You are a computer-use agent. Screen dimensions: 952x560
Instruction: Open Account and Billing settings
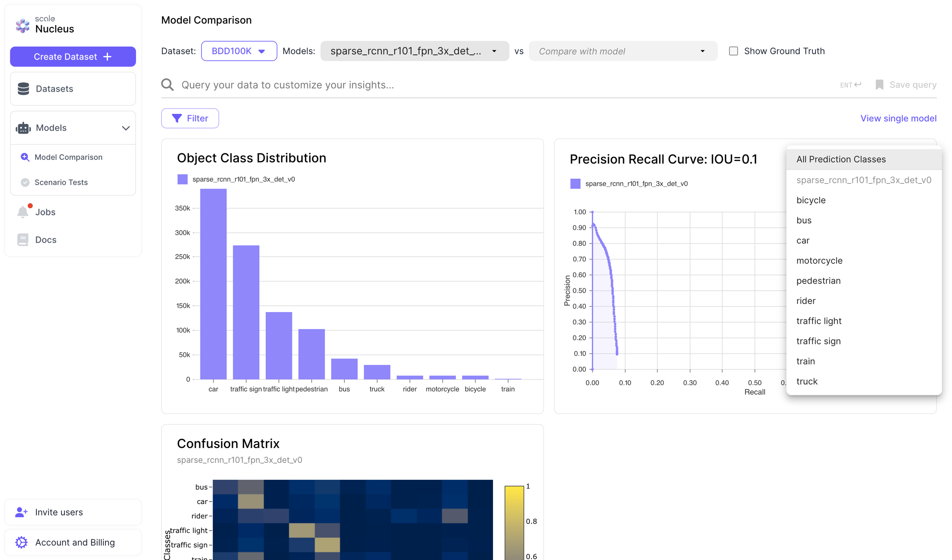coord(73,542)
